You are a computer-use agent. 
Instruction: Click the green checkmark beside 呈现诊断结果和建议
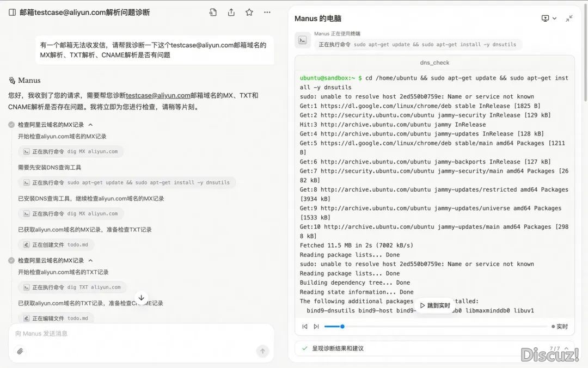tap(304, 348)
